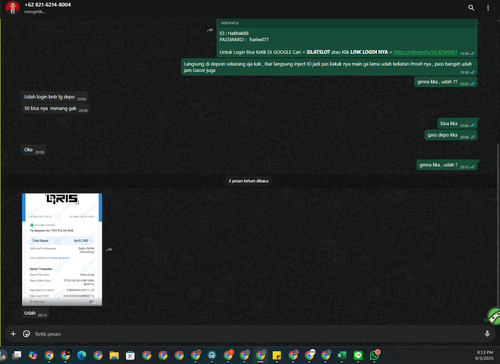500x364 pixels.
Task: Open WhatsApp from the taskbar
Action: tap(374, 355)
